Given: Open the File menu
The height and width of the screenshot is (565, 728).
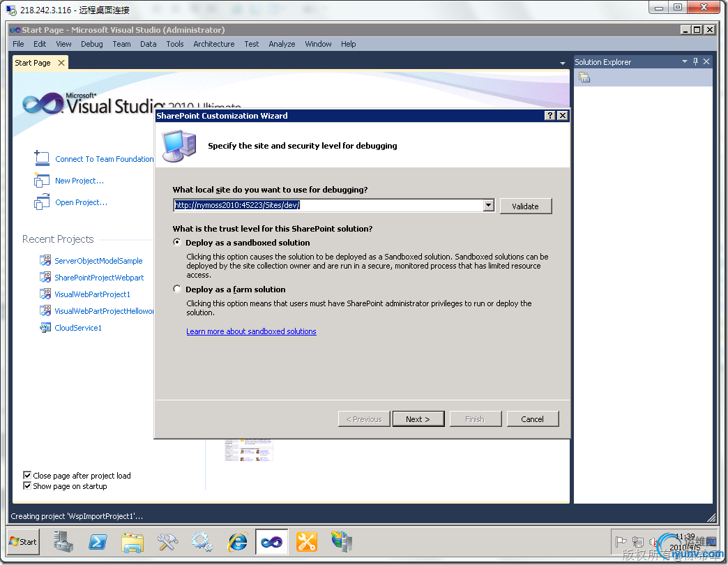Looking at the screenshot, I should tap(19, 44).
